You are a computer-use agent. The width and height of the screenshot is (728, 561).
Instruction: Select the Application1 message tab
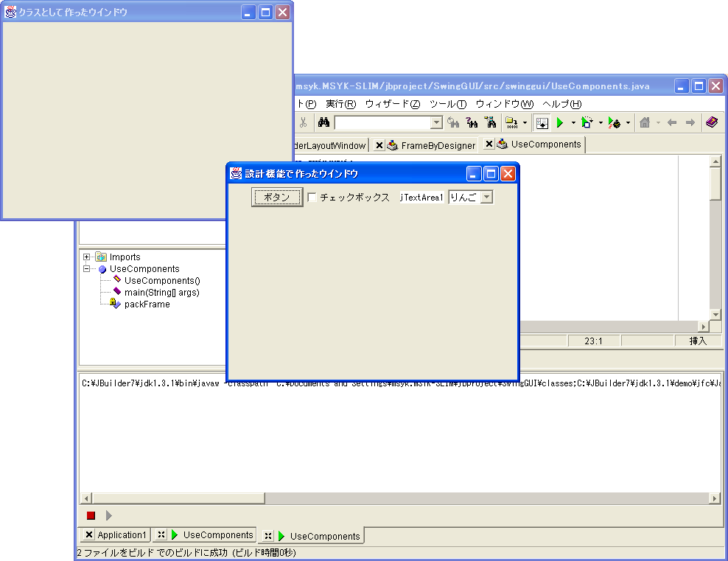coord(122,535)
